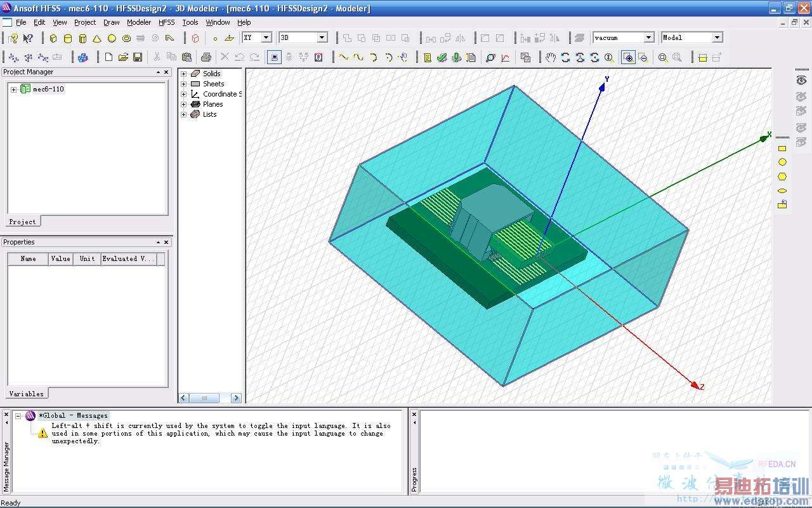
Task: Select the Draw Box tool
Action: click(53, 38)
